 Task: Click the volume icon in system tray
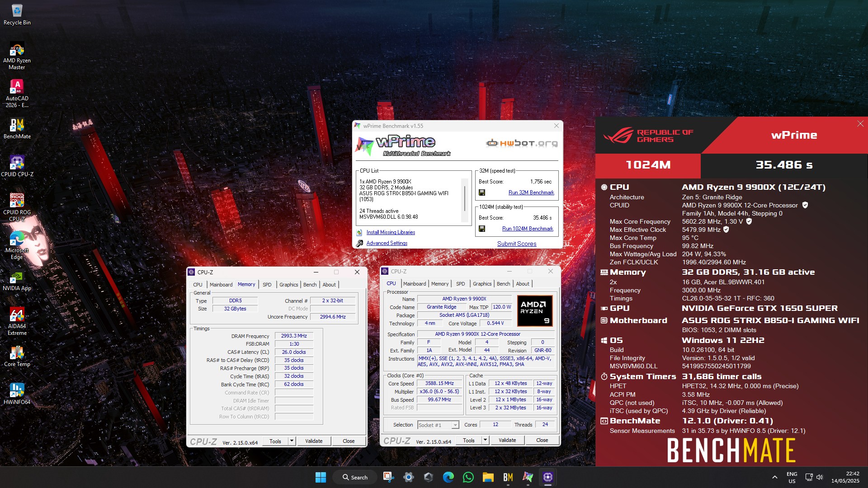click(x=820, y=477)
